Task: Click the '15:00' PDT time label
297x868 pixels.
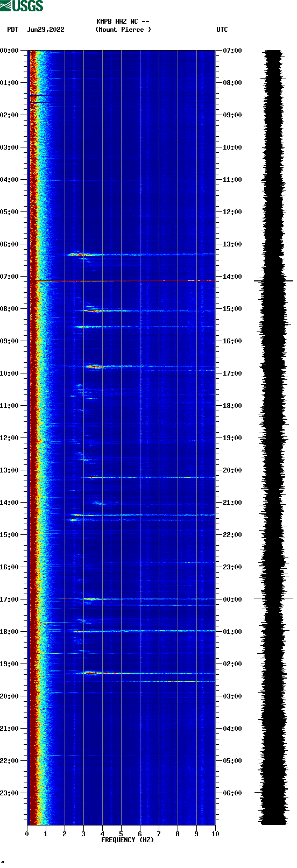Action: (10, 535)
